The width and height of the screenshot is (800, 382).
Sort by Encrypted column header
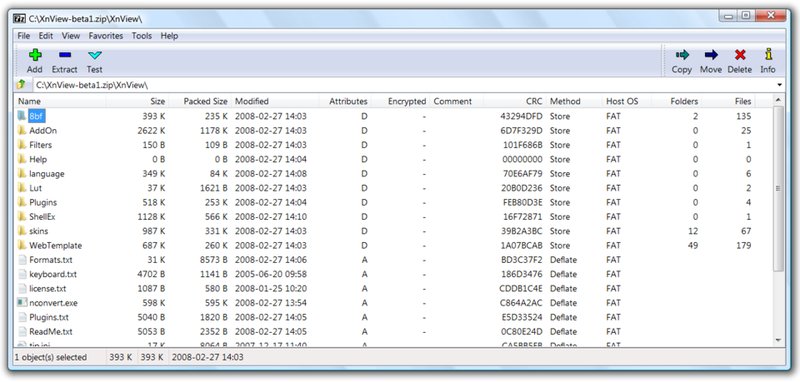pos(401,101)
